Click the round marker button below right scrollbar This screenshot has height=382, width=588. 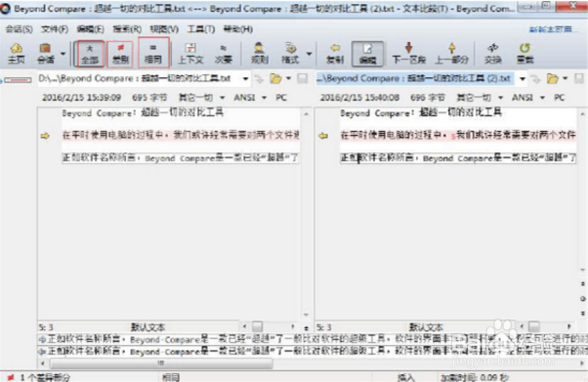[583, 299]
